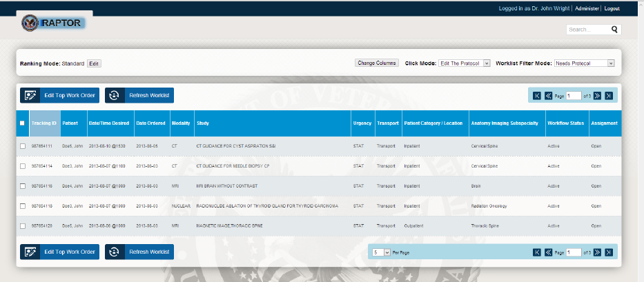The height and width of the screenshot is (282, 644).
Task: Sort by the Date/Time Desired column header
Action: 111,123
